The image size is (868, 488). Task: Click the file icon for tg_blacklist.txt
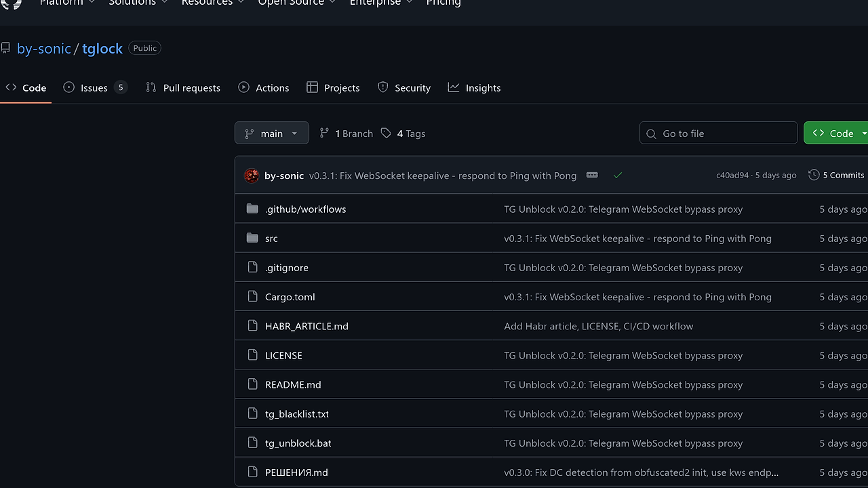[252, 413]
